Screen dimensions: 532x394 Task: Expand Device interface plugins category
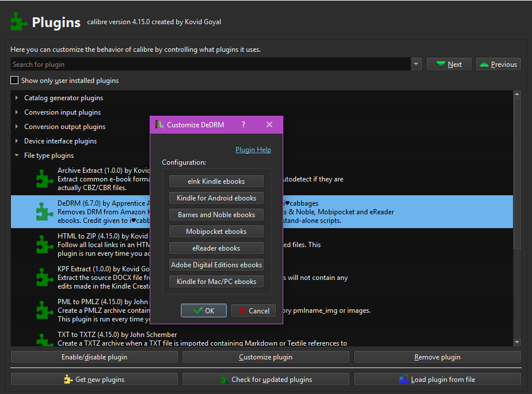pyautogui.click(x=16, y=141)
